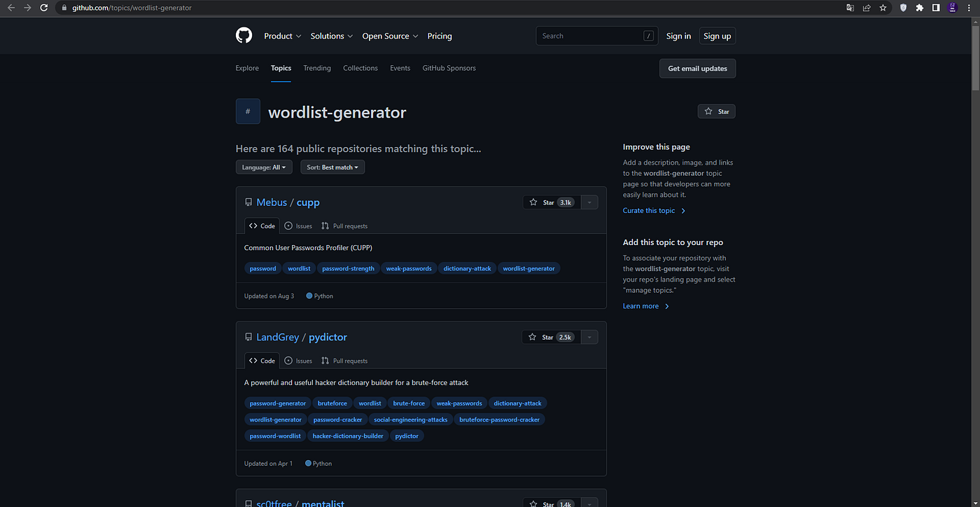Viewport: 980px width, 507px height.
Task: Open the cupp repository link
Action: [308, 202]
